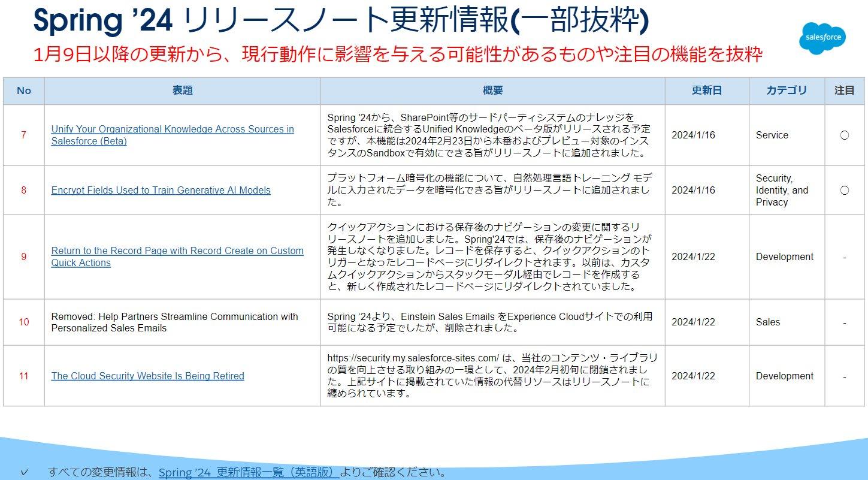This screenshot has height=480, width=868.
Task: Click the '更新日' column header
Action: coord(707,91)
